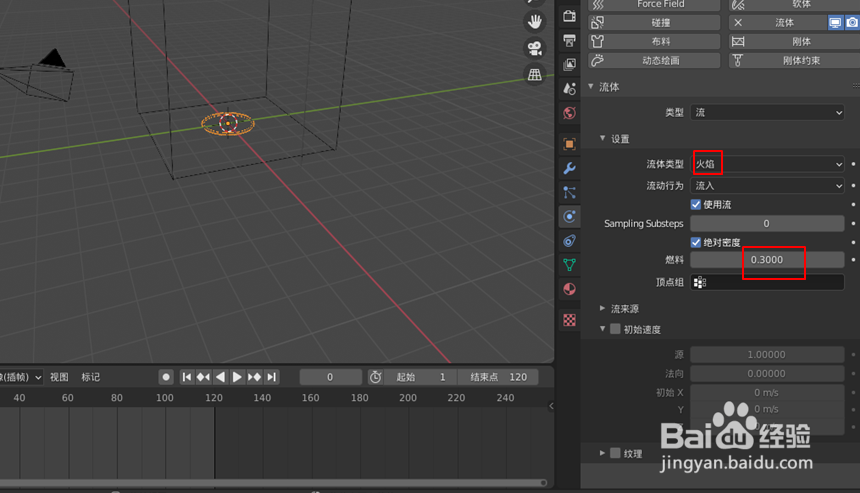
Task: Uncheck the 使用流 checkbox
Action: (x=695, y=205)
